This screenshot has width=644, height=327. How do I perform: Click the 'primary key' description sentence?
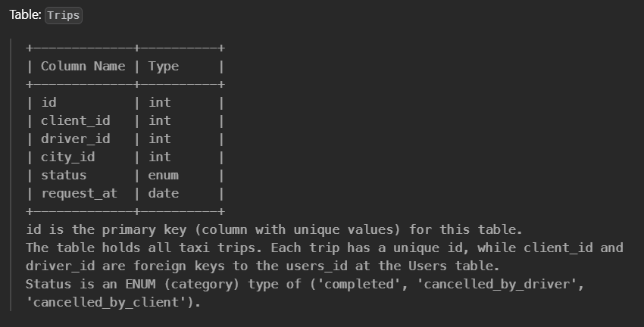pyautogui.click(x=274, y=230)
